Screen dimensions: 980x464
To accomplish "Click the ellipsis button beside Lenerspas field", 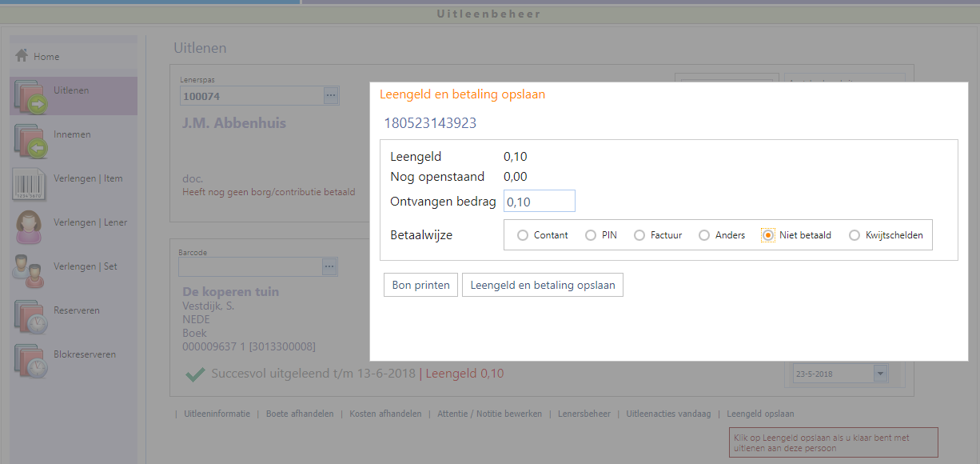I will pyautogui.click(x=331, y=96).
